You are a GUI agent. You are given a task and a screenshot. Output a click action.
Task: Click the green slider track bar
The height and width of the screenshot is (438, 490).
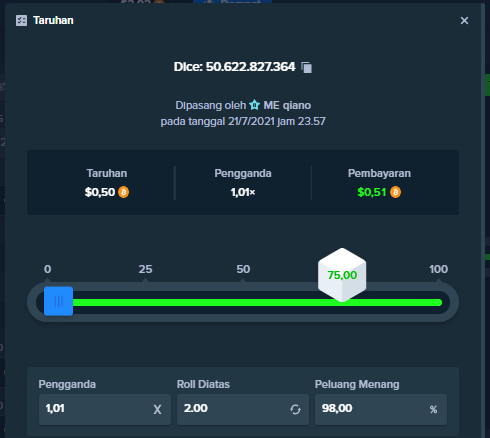pos(257,303)
